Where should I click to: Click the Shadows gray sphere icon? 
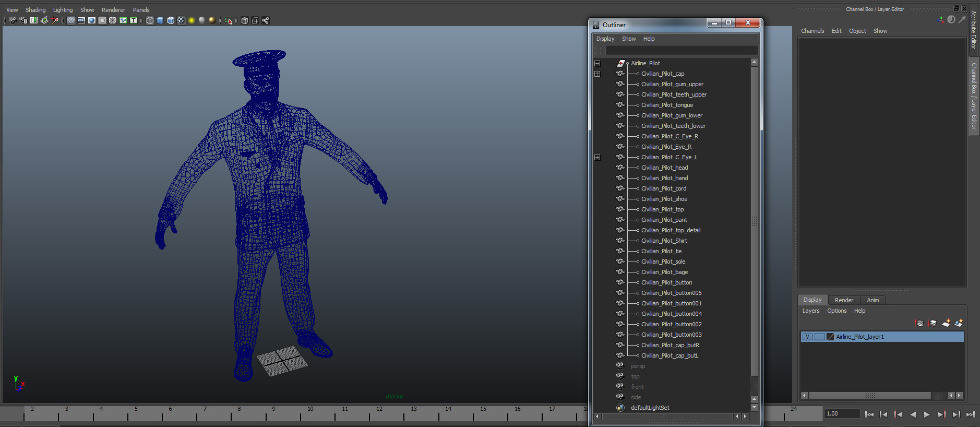[x=202, y=20]
